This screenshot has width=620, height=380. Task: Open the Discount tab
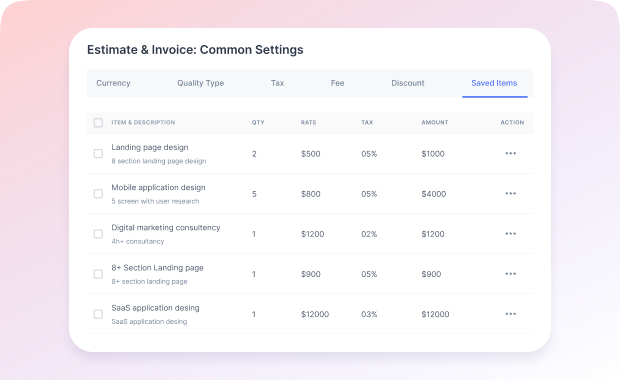408,83
